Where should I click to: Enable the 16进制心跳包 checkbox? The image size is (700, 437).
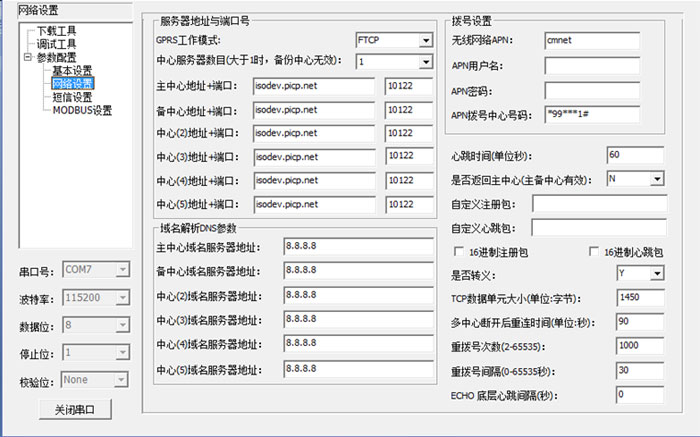(595, 252)
